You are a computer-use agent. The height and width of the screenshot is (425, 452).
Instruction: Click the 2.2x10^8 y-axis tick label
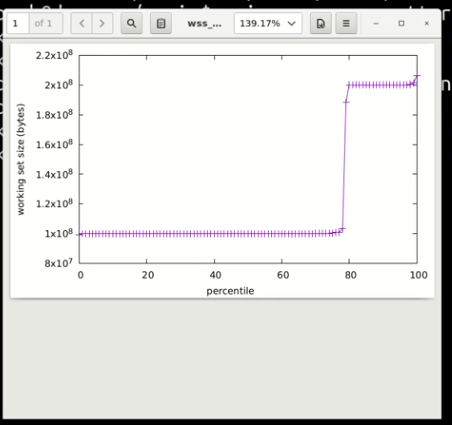tap(54, 55)
